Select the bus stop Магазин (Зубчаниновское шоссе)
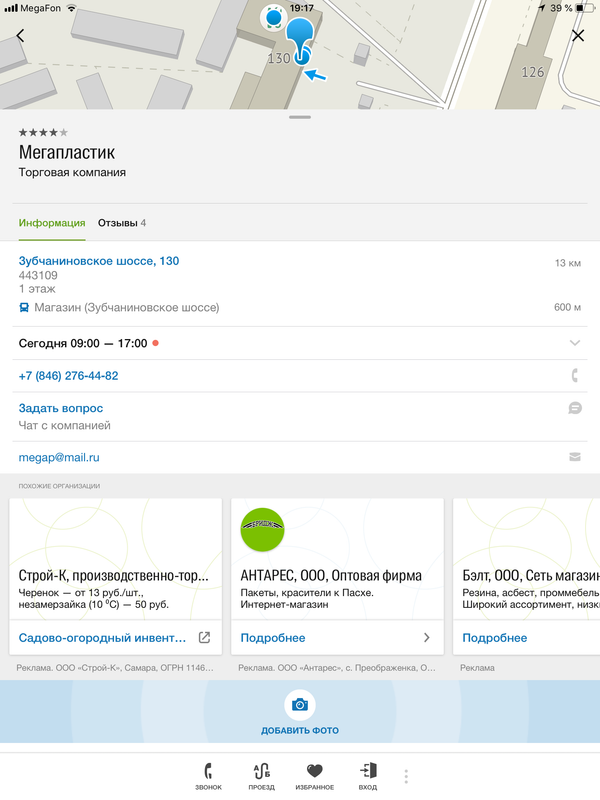Viewport: 600px width, 800px height. click(127, 308)
